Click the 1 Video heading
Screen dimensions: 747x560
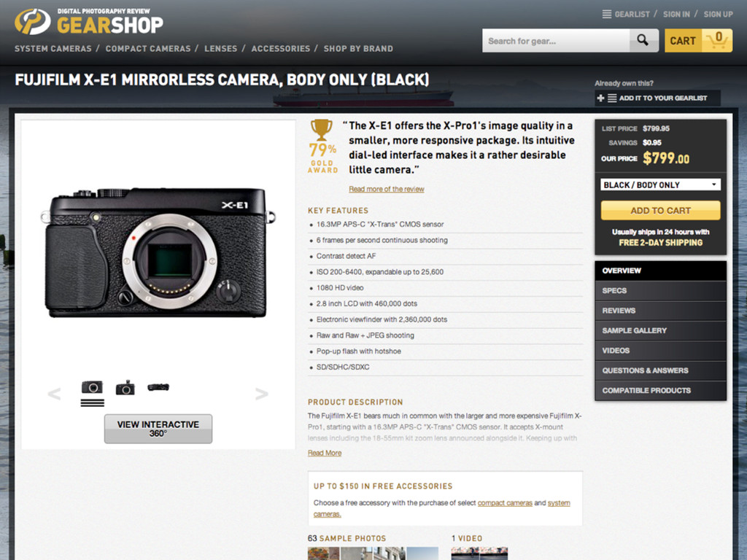tap(467, 538)
